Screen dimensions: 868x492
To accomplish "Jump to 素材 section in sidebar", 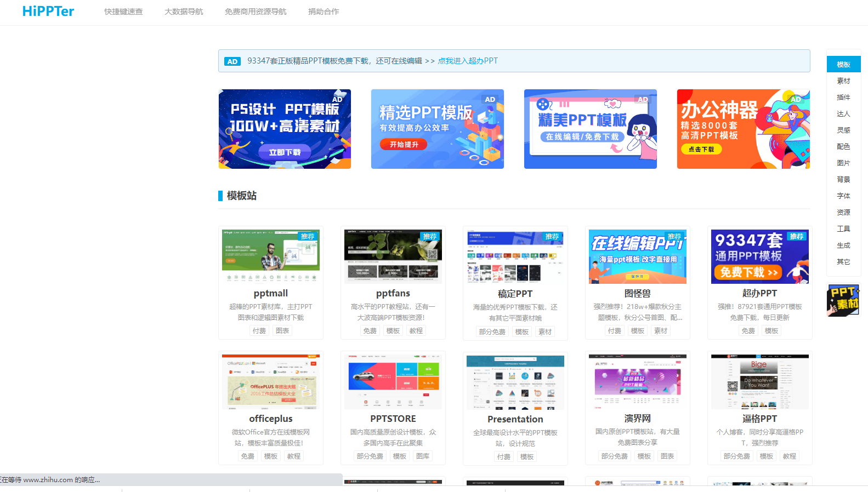I will click(843, 81).
